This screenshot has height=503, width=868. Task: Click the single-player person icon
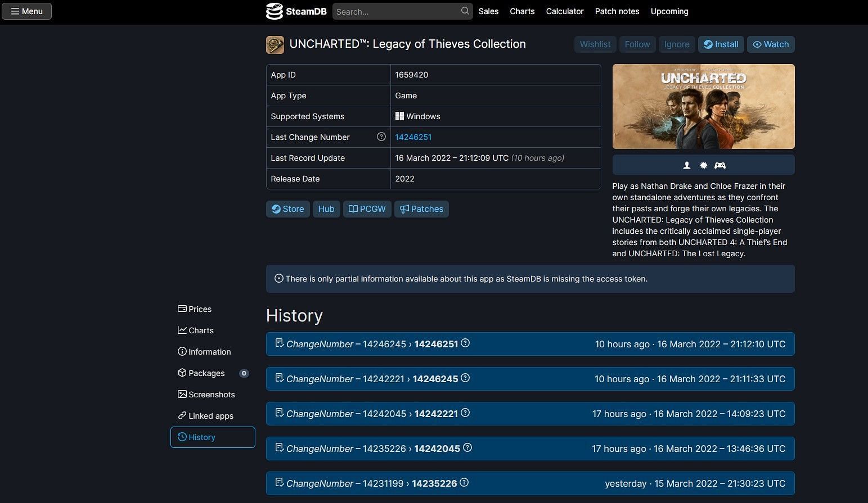[x=686, y=165]
